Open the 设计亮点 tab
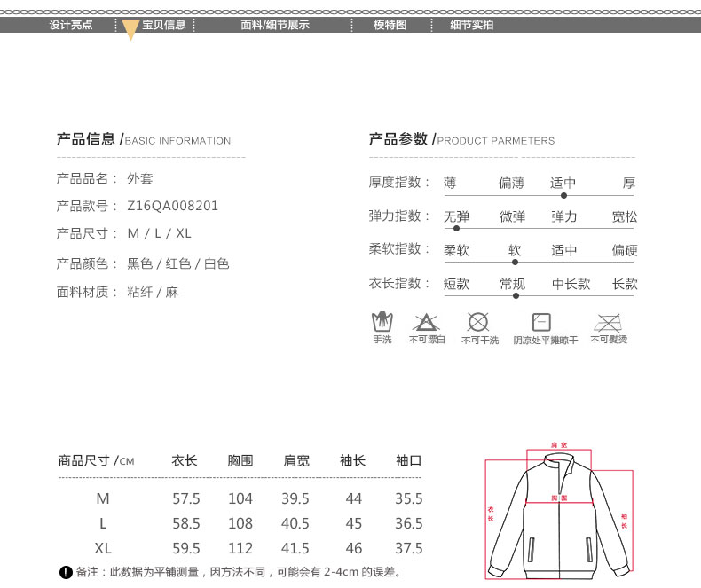Screen dimensions: 701x588 [71, 25]
